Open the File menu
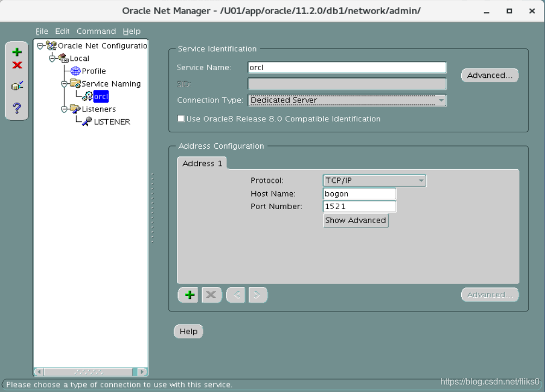 tap(42, 31)
